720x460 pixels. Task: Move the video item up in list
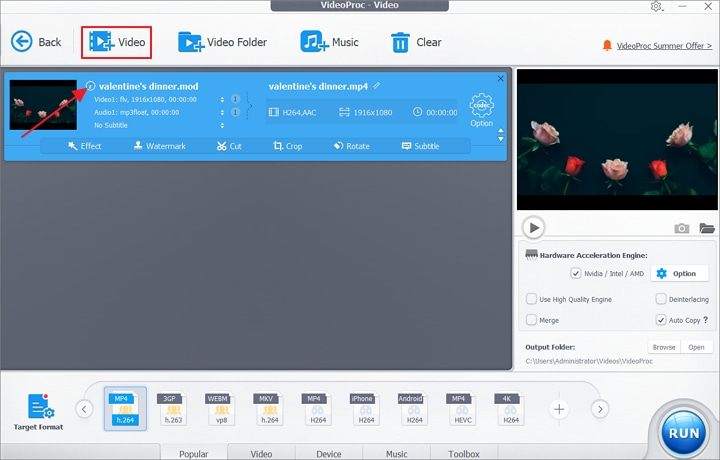click(x=501, y=130)
